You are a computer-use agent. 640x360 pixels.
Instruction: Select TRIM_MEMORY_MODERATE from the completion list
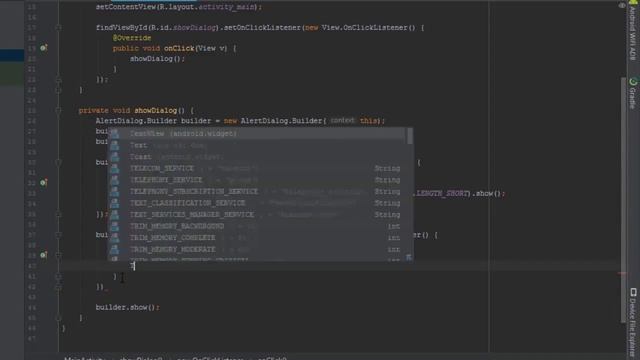257,249
